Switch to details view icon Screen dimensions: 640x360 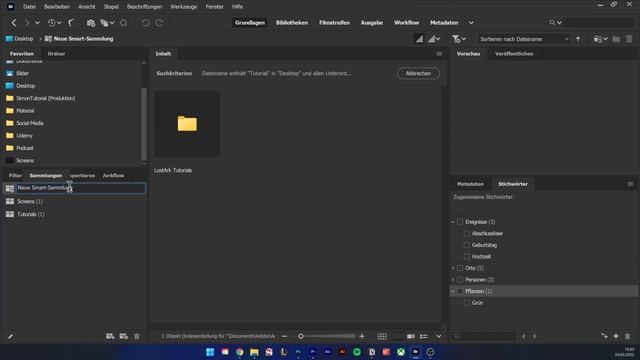(411, 336)
